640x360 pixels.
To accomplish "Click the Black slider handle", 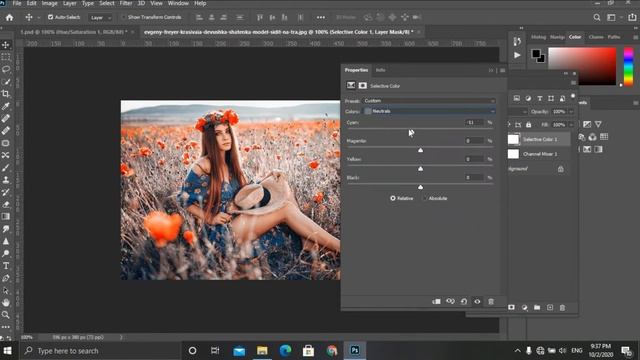I will (420, 187).
